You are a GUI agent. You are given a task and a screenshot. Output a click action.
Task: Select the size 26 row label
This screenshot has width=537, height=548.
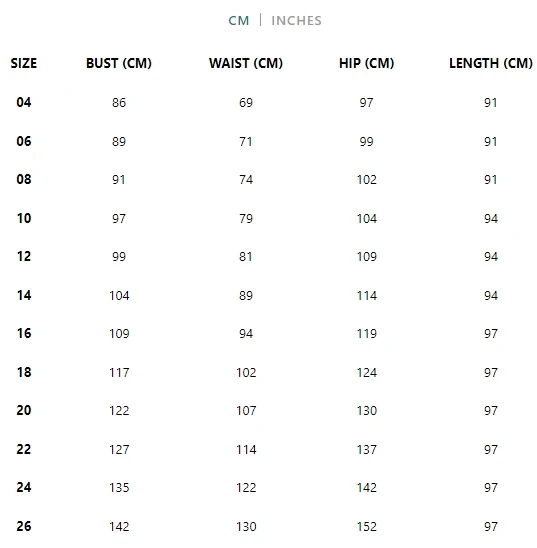tap(24, 526)
